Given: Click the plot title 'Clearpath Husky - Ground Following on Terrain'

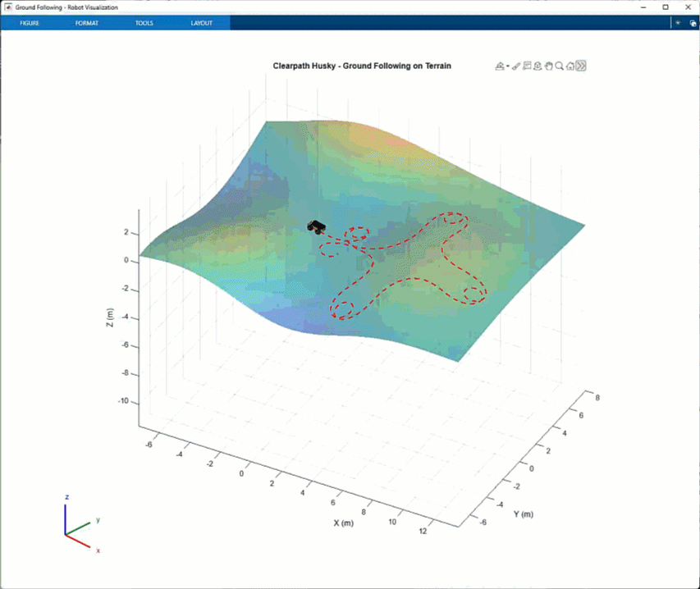Looking at the screenshot, I should pyautogui.click(x=362, y=66).
